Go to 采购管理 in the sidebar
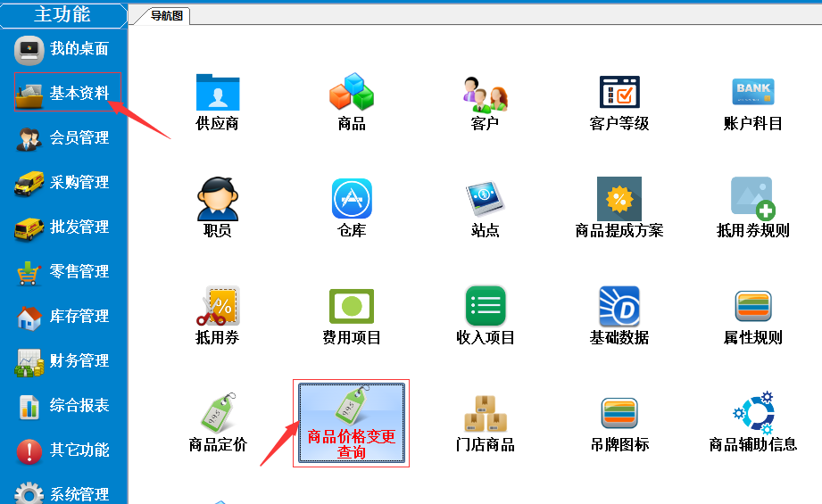The image size is (822, 504). [x=62, y=183]
